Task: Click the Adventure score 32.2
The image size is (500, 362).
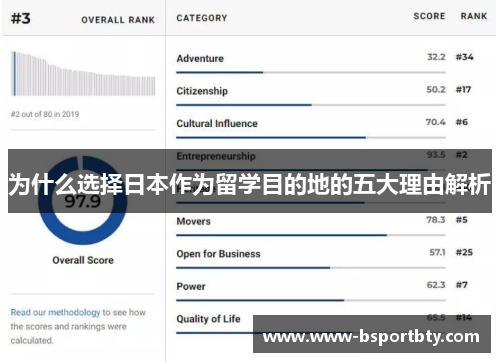Action: point(436,57)
